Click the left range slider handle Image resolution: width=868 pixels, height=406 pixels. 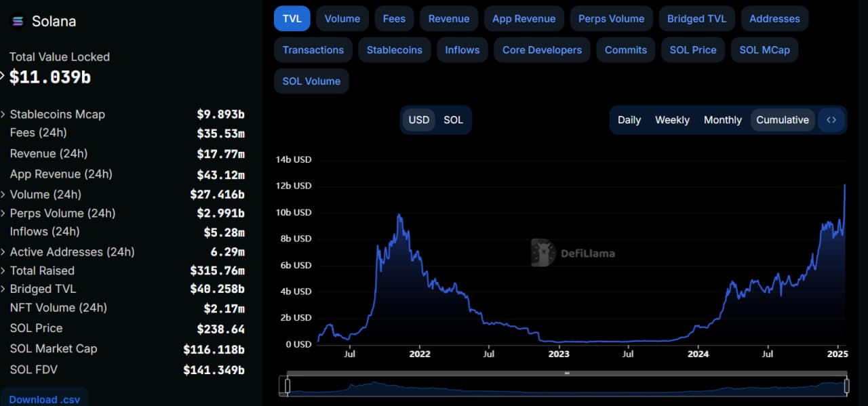[x=287, y=386]
